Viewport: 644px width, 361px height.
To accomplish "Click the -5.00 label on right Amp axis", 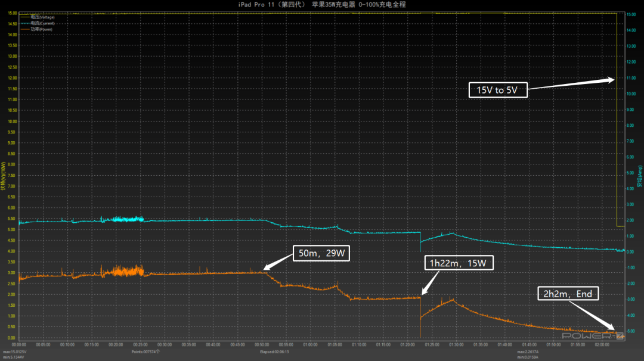I will pos(631,331).
